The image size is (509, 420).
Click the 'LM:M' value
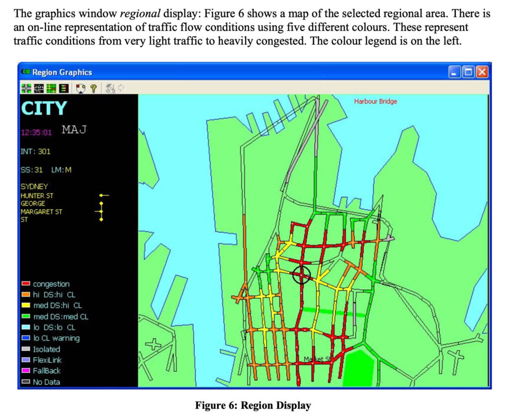tap(61, 170)
